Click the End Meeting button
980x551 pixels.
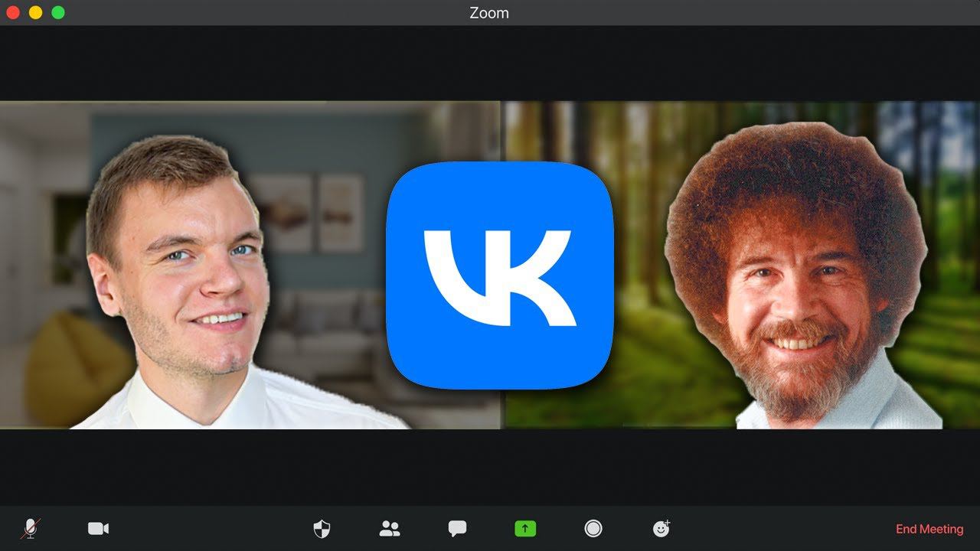[x=929, y=529]
